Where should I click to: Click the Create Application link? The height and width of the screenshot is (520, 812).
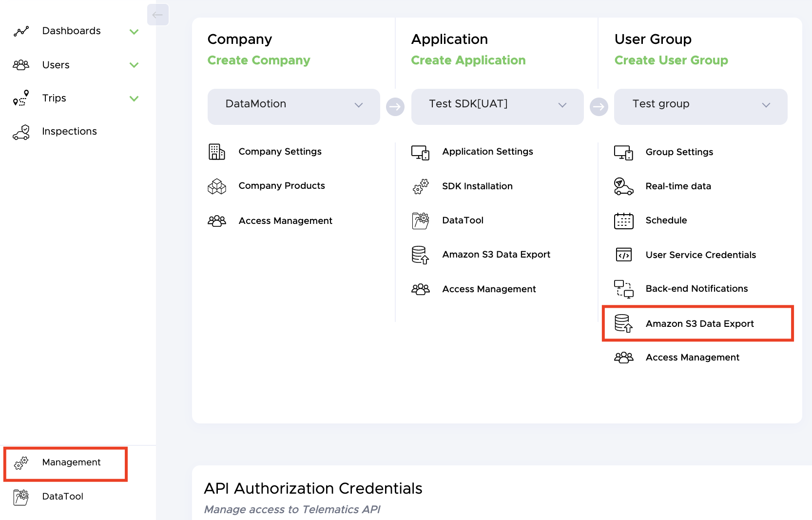[x=468, y=60]
